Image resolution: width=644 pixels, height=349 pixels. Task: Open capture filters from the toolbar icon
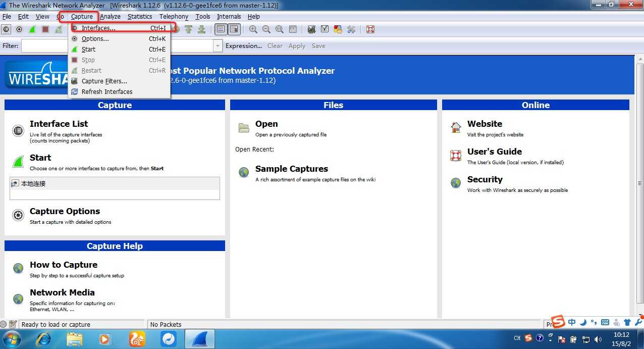coord(311,29)
